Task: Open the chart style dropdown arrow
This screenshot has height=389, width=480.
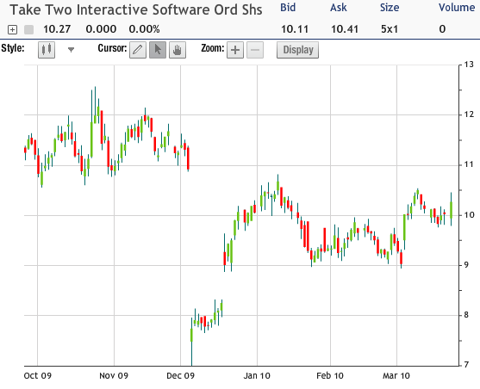Action: [x=71, y=50]
